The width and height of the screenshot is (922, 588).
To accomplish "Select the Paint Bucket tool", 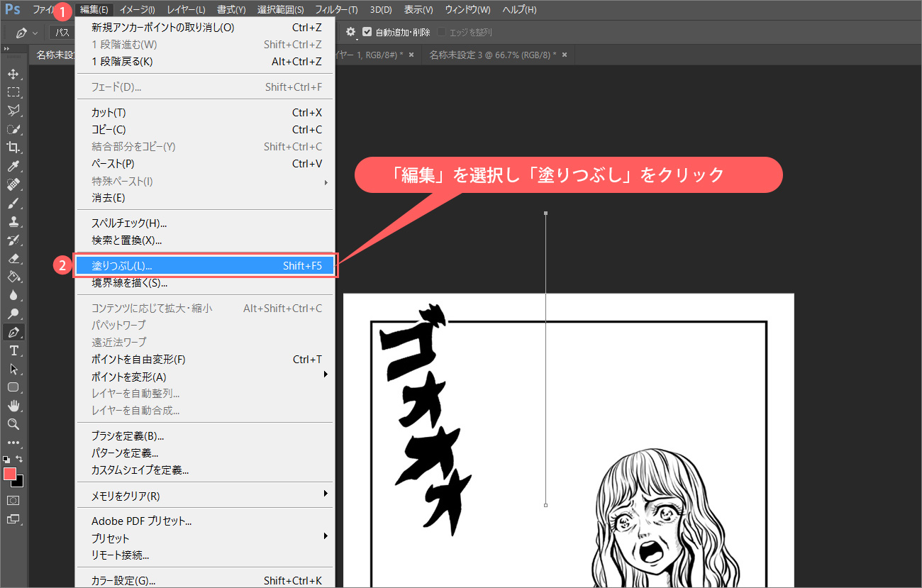I will click(13, 277).
